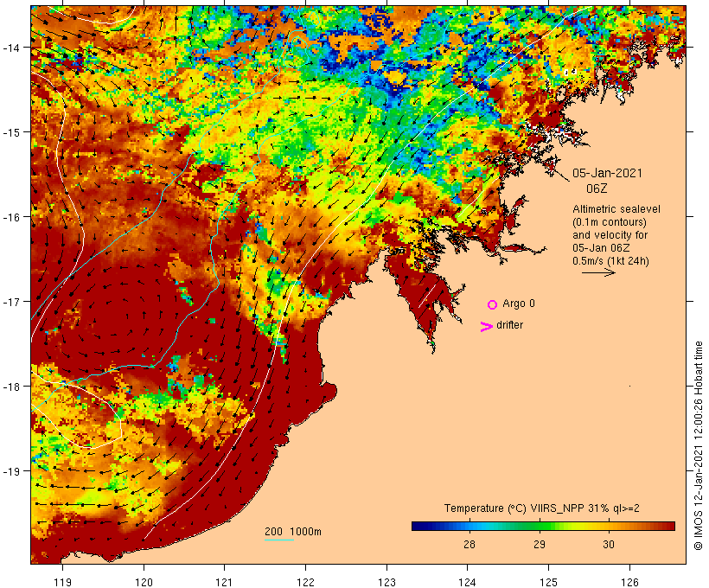Click the longitude label 125
The width and height of the screenshot is (709, 588).
pos(548,582)
